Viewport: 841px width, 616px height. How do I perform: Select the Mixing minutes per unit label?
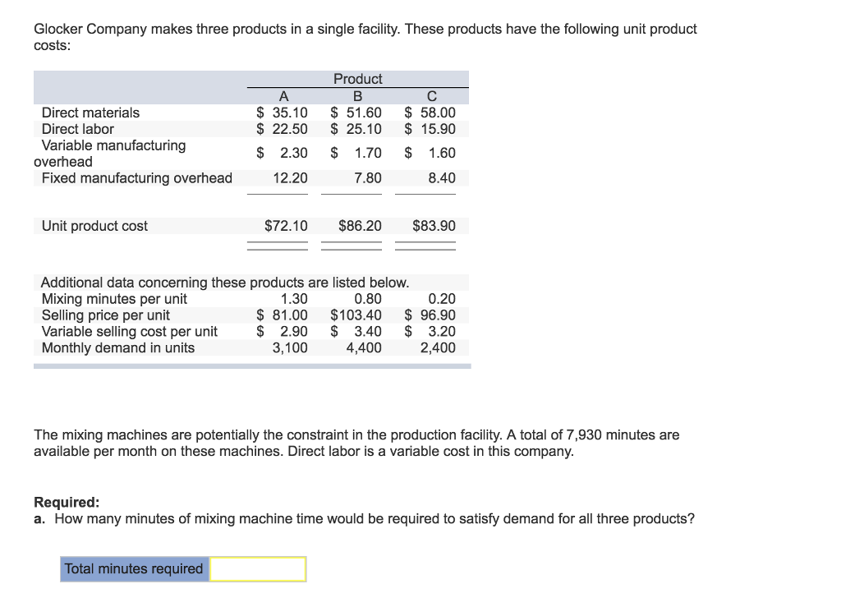point(114,298)
